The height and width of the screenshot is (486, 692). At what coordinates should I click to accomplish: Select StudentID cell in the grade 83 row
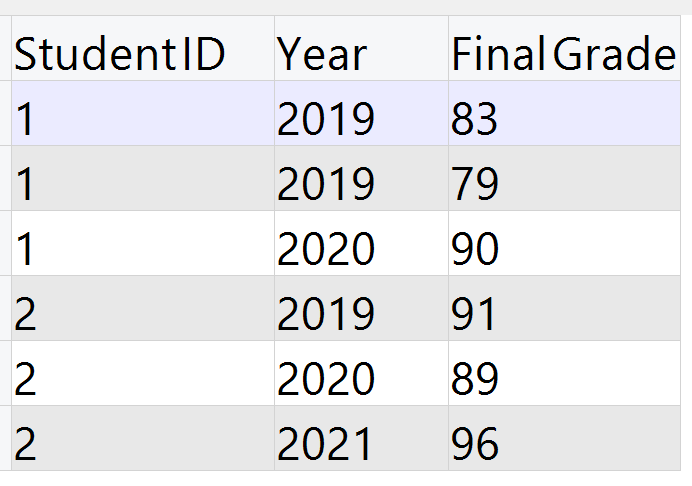pyautogui.click(x=26, y=120)
